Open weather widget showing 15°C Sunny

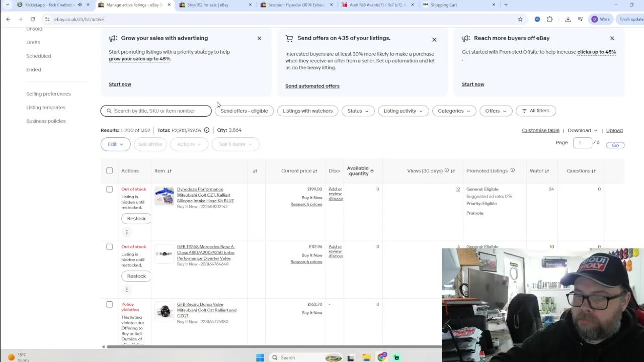[18, 357]
